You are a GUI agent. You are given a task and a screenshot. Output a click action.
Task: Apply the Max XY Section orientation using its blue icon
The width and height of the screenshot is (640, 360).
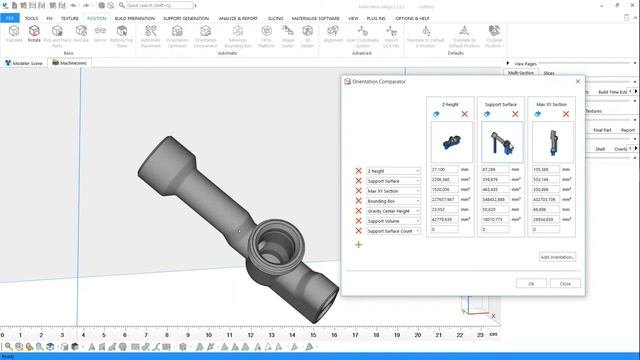pos(538,114)
